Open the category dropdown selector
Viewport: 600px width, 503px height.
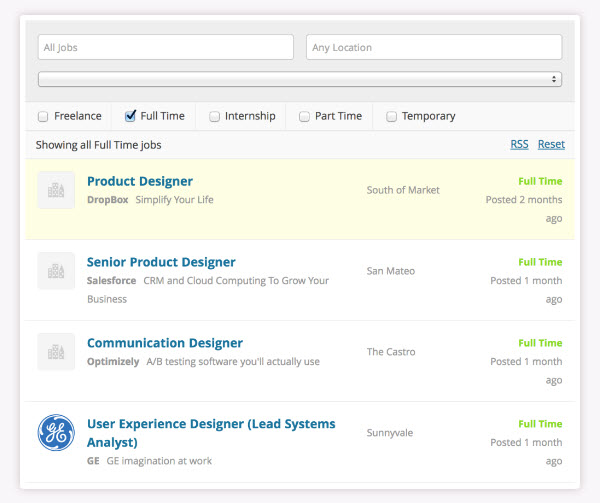click(300, 79)
